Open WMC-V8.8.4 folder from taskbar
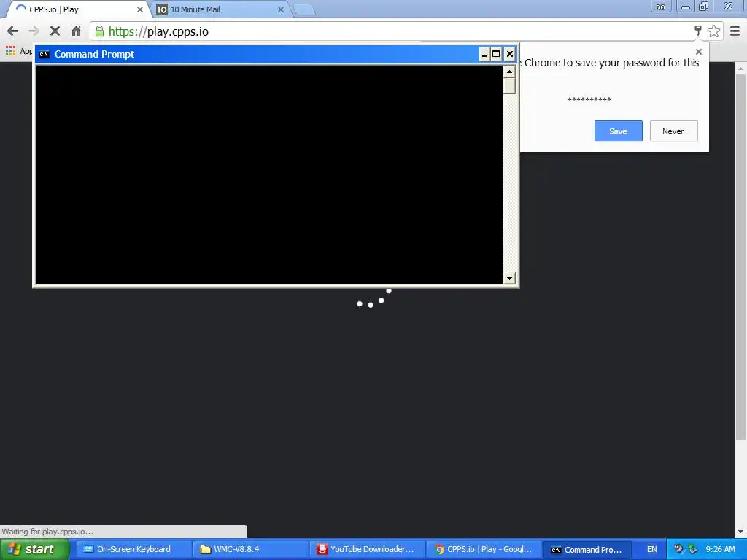Screen dimensions: 747x560 coord(249,549)
